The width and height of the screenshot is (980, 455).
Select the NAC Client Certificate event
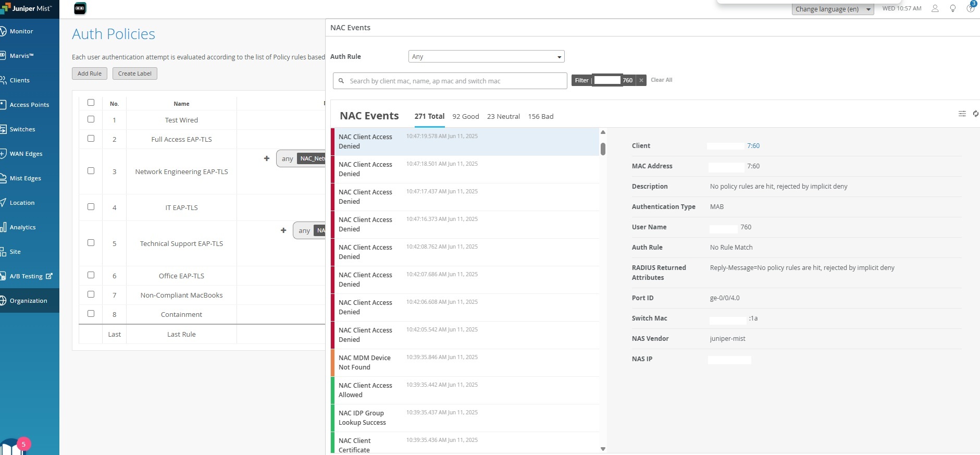[x=465, y=443]
